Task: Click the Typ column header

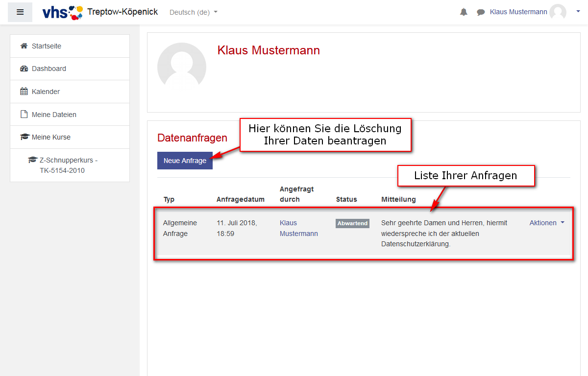Action: [169, 199]
